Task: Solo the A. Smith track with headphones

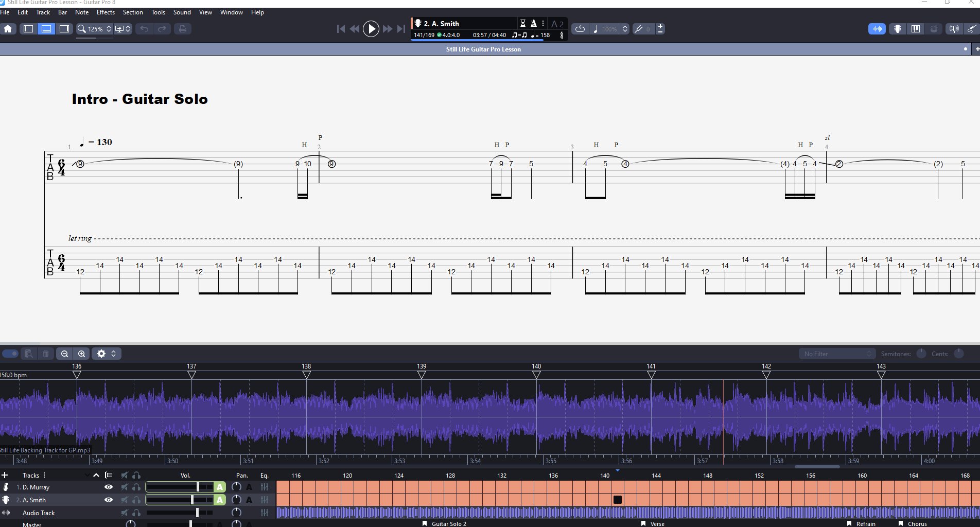Action: click(136, 500)
